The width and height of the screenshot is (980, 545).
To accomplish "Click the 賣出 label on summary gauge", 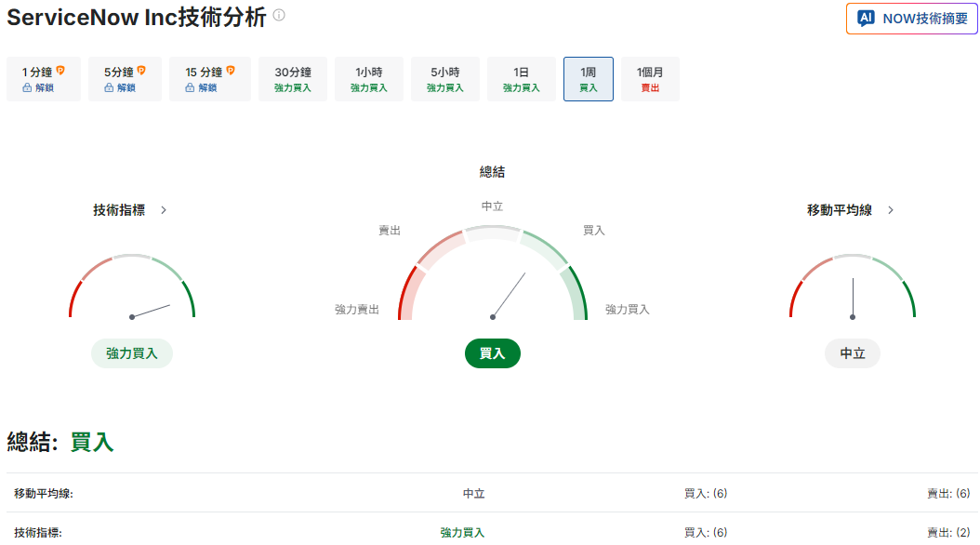I will pyautogui.click(x=390, y=231).
